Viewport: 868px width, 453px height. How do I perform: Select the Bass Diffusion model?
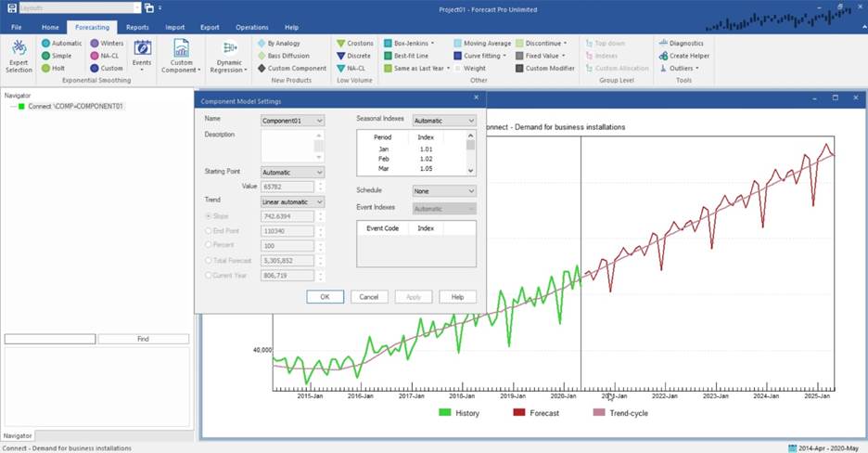260,56
